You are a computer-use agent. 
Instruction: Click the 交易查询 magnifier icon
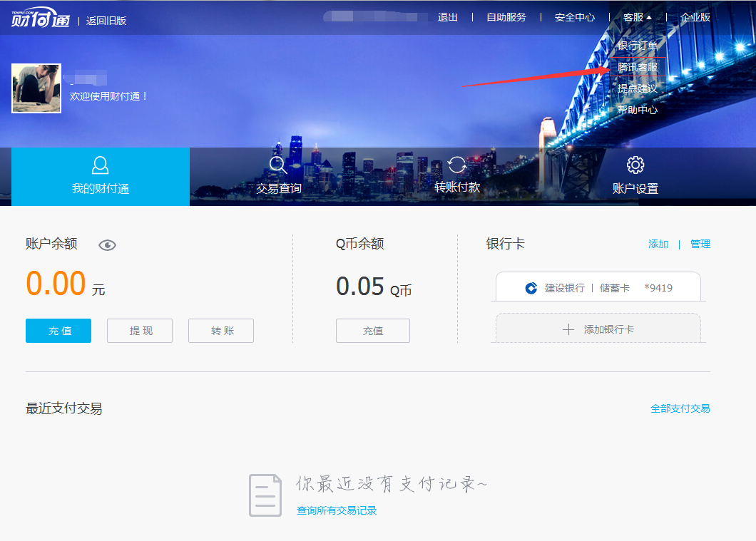point(278,165)
